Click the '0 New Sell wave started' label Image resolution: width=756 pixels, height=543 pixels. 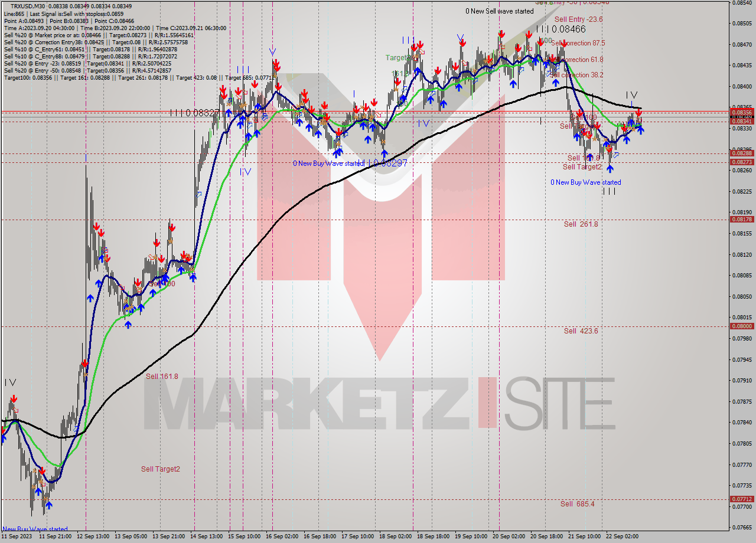click(x=500, y=11)
